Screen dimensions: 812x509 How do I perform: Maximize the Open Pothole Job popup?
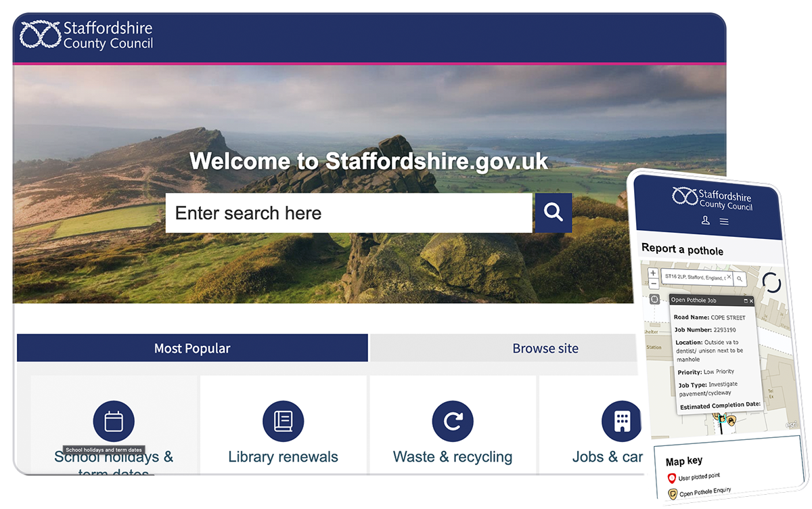click(745, 301)
